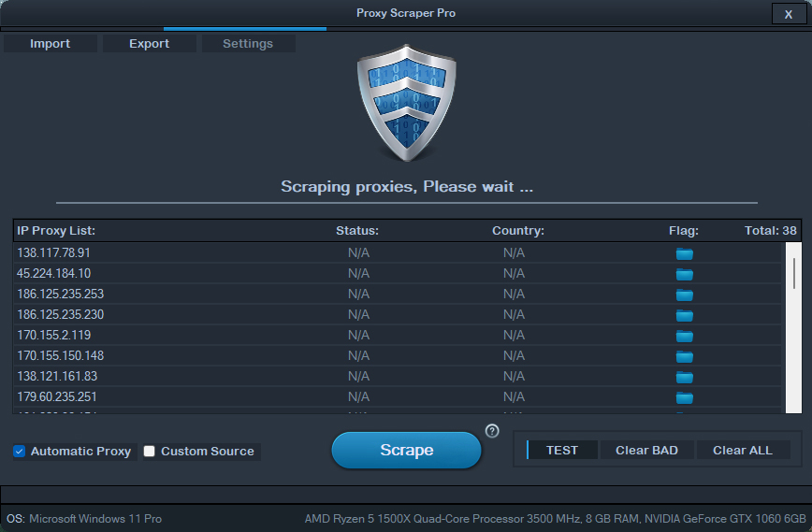The width and height of the screenshot is (812, 532).
Task: Start scraping with the Scrape button
Action: 407,451
